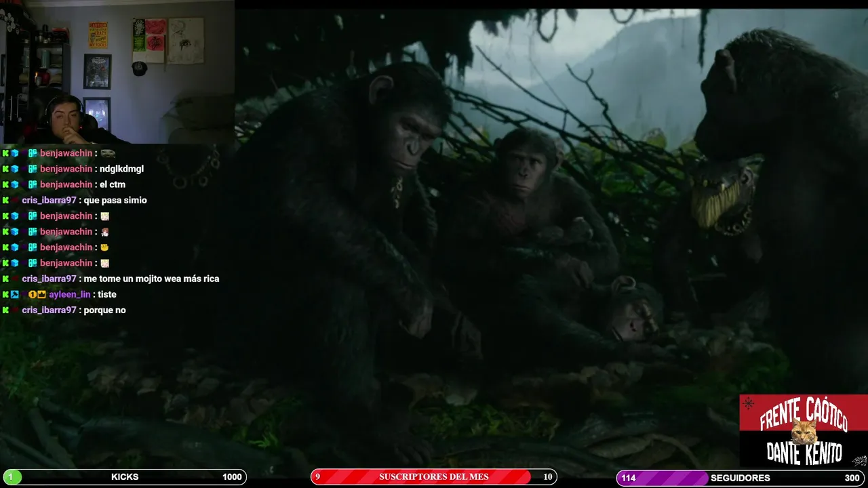
Task: Click the dark car emote in first chat line
Action: (107, 153)
